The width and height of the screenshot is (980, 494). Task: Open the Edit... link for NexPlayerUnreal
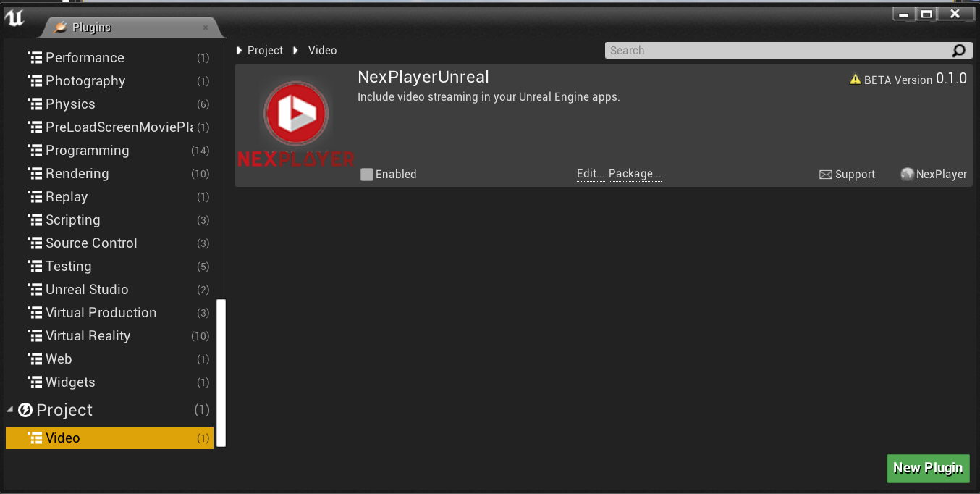591,175
